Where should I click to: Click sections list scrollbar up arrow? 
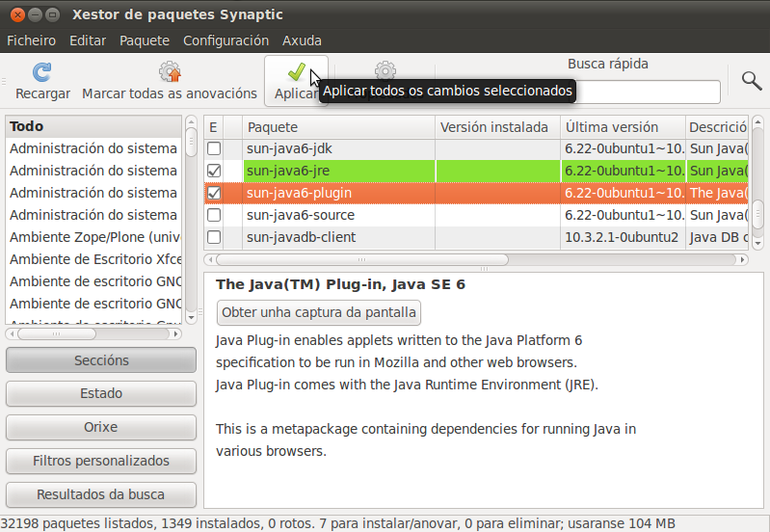pyautogui.click(x=192, y=121)
